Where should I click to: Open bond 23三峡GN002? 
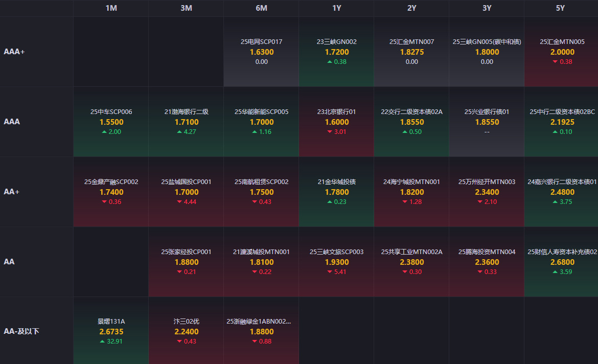(337, 41)
